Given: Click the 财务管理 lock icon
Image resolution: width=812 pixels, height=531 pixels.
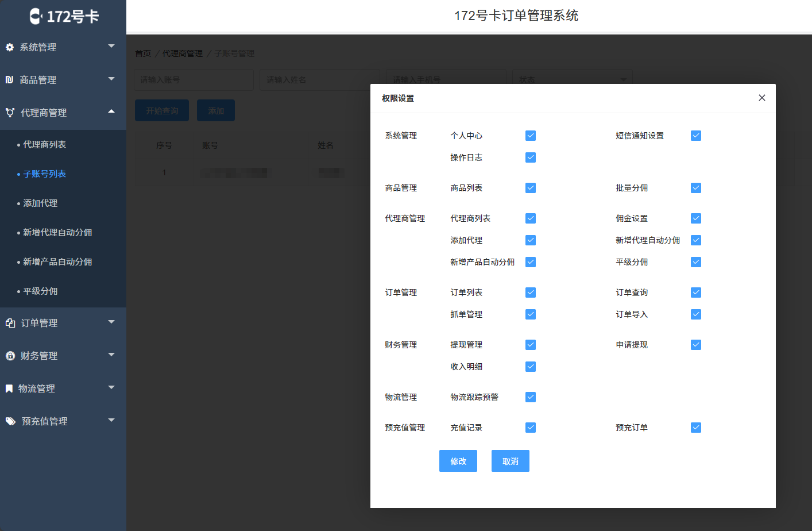Looking at the screenshot, I should click(10, 356).
